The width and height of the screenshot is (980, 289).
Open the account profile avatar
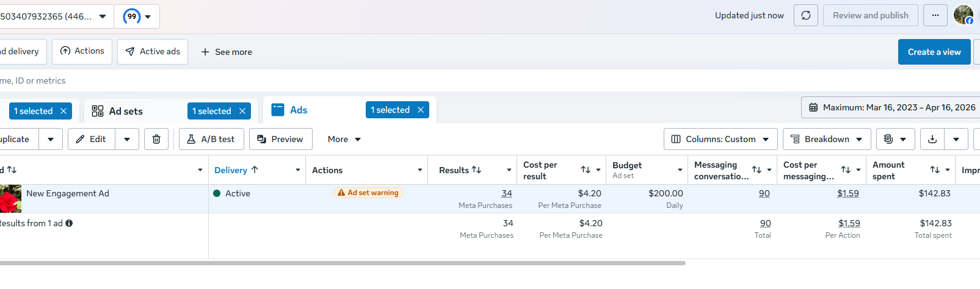(963, 15)
